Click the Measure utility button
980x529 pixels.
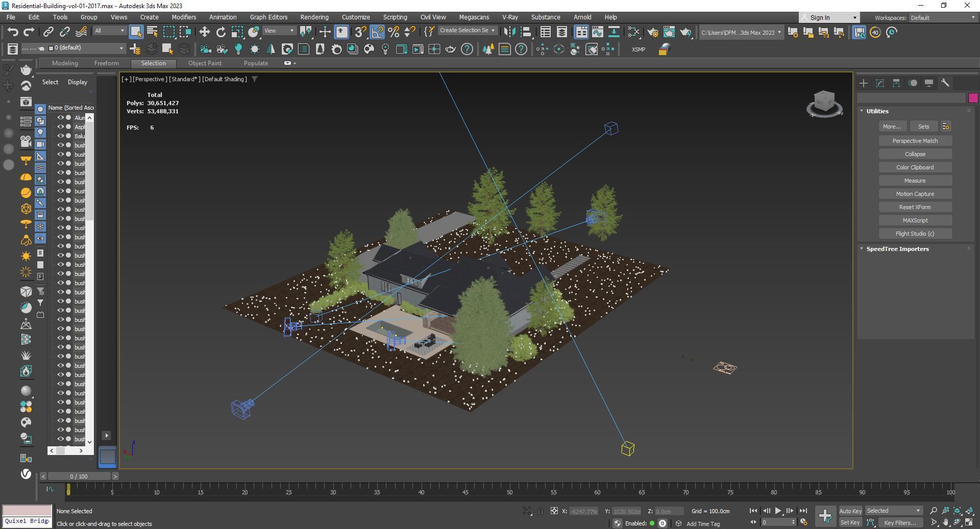click(x=915, y=181)
